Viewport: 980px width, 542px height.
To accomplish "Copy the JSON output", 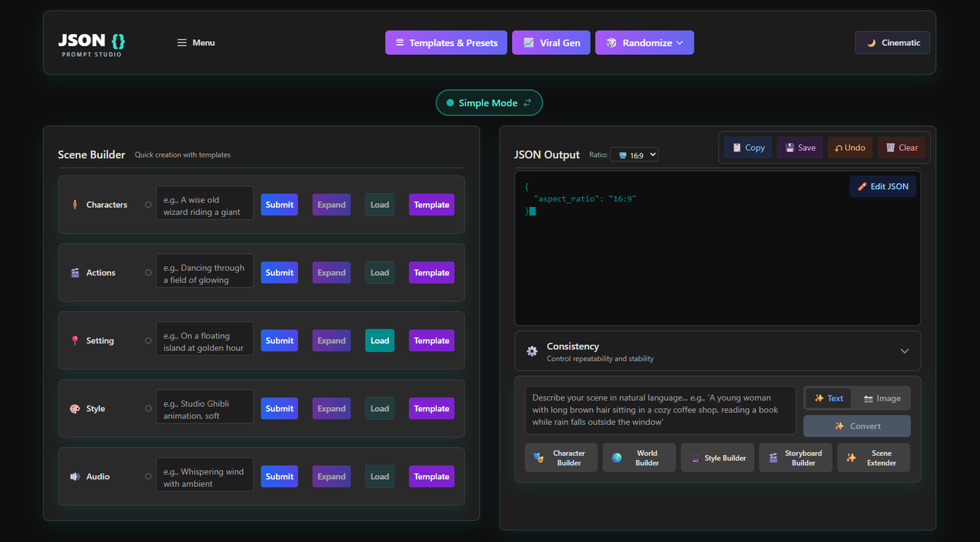I will (x=748, y=148).
